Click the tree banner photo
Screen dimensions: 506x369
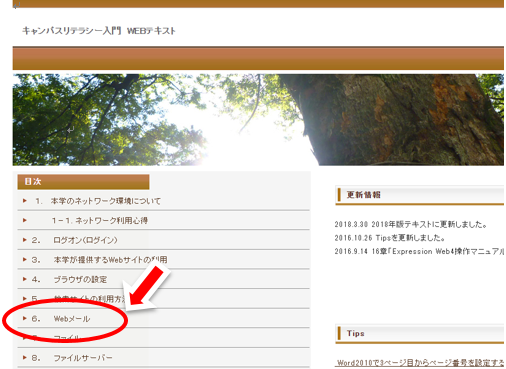(258, 120)
